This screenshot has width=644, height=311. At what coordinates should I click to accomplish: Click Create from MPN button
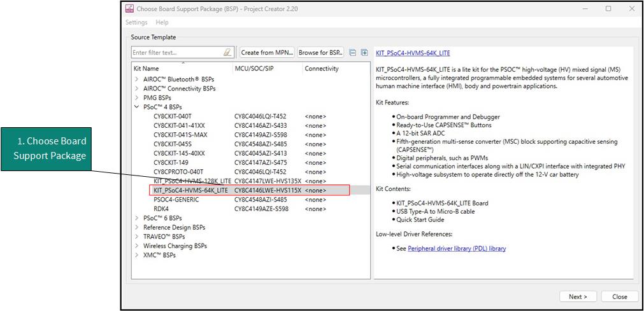tap(268, 53)
